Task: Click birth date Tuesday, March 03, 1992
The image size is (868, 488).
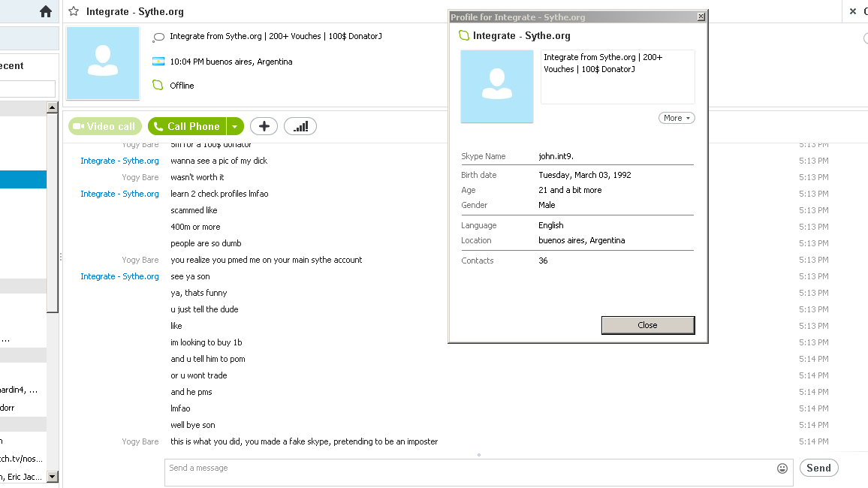Action: point(585,175)
